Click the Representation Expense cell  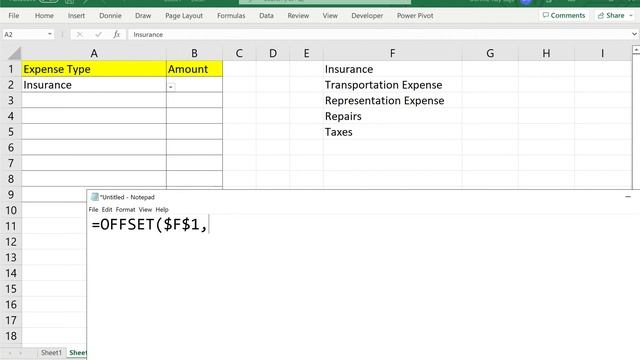pyautogui.click(x=392, y=100)
